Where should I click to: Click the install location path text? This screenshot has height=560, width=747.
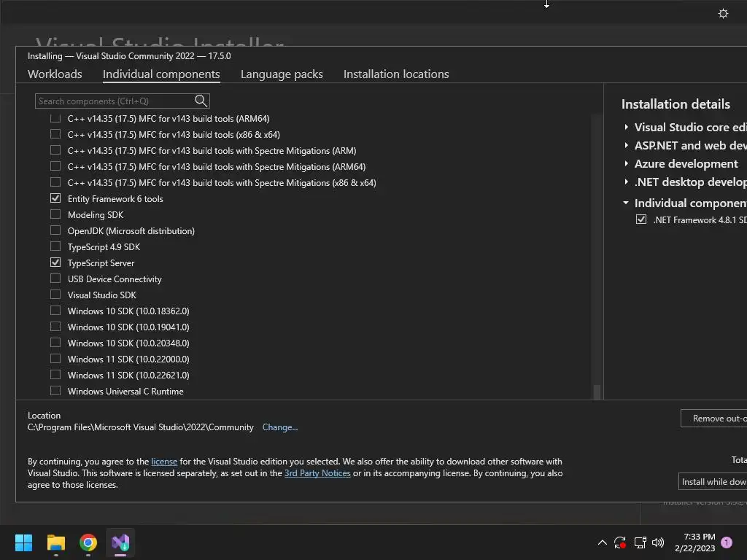tap(141, 427)
